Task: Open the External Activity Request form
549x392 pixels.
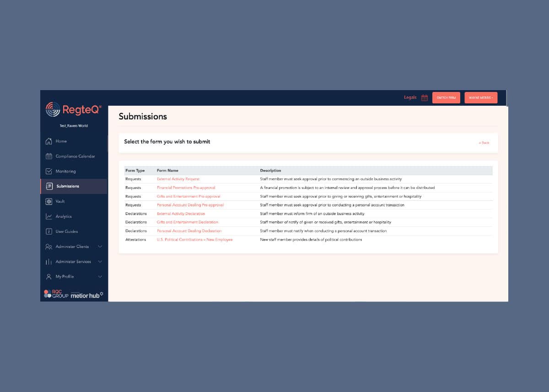Action: click(x=178, y=178)
